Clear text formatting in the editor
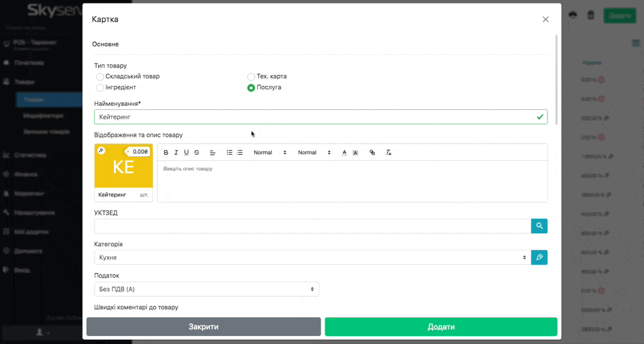This screenshot has width=644, height=344. 388,153
